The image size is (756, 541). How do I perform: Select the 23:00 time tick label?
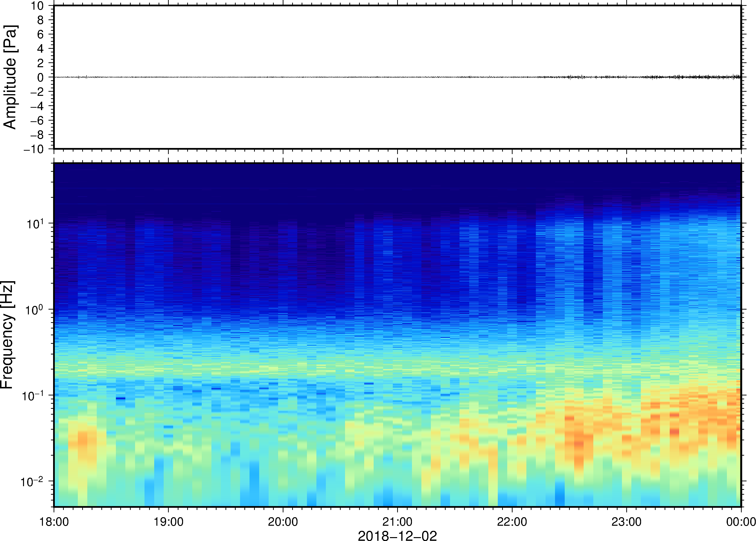pyautogui.click(x=627, y=522)
